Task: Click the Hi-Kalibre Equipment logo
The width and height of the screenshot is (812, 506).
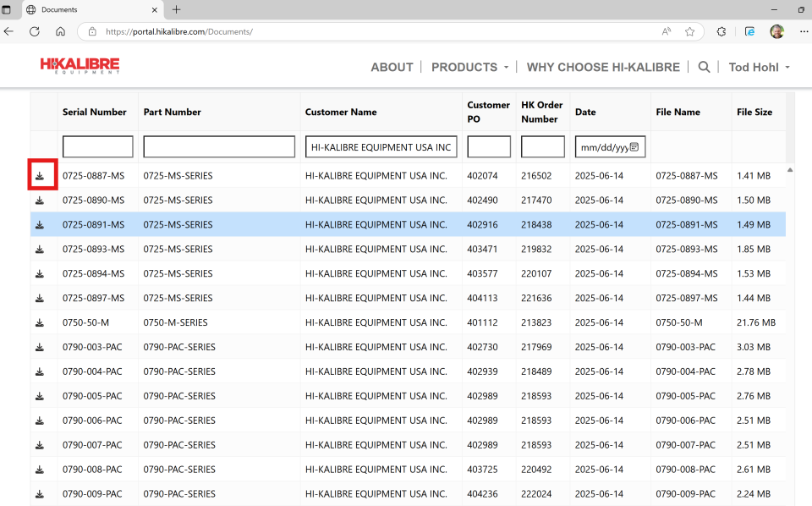Action: (80, 66)
